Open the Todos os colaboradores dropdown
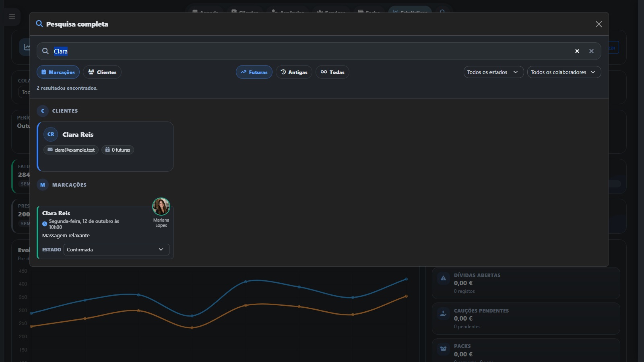The width and height of the screenshot is (644, 362). (x=564, y=72)
